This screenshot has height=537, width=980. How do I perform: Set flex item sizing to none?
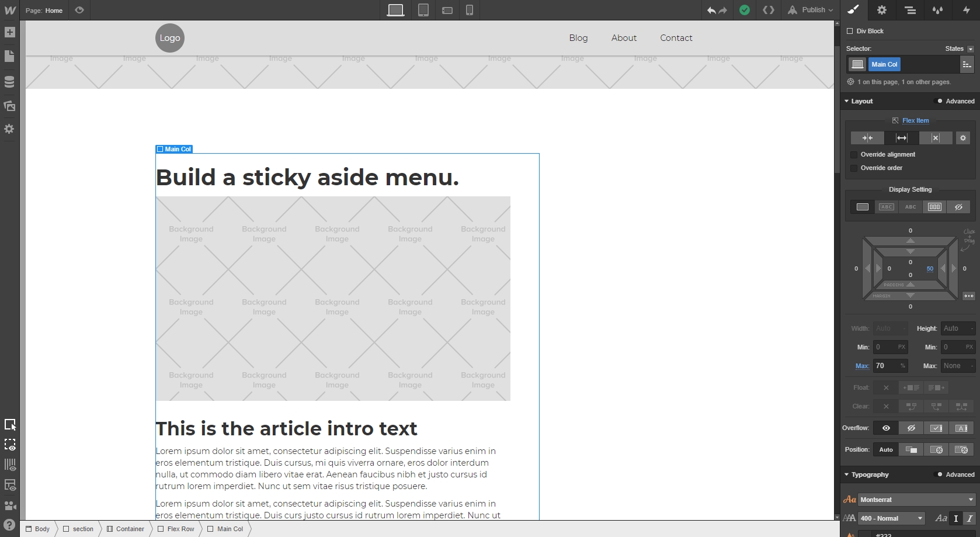tap(935, 138)
